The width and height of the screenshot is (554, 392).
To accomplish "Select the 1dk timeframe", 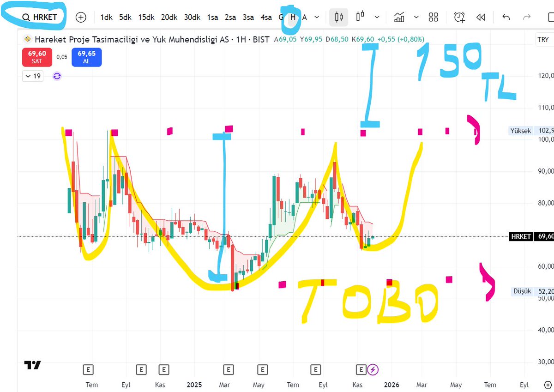I will [107, 17].
